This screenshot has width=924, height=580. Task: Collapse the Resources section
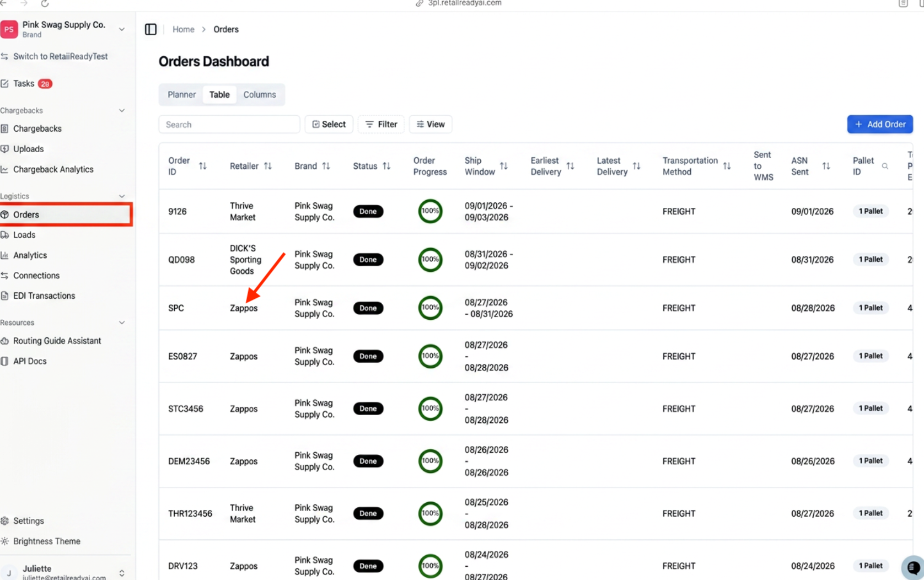[122, 323]
